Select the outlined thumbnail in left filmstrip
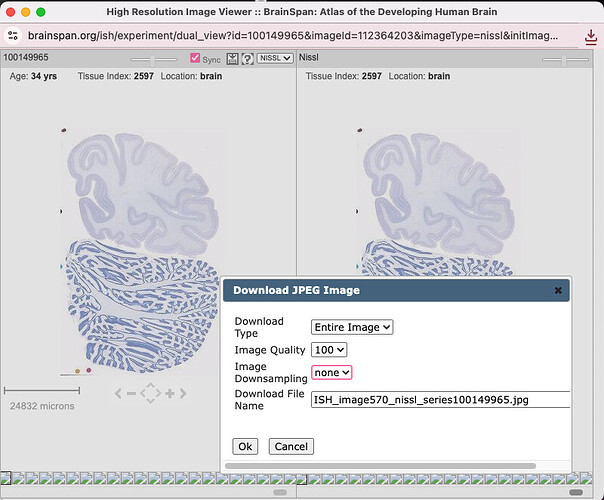 [x=5, y=478]
